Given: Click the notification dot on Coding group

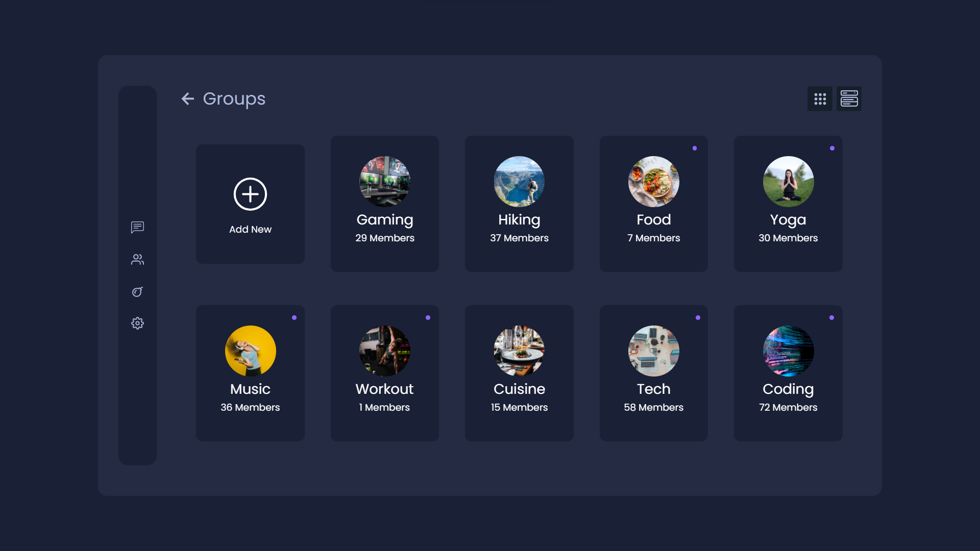Looking at the screenshot, I should tap(831, 317).
